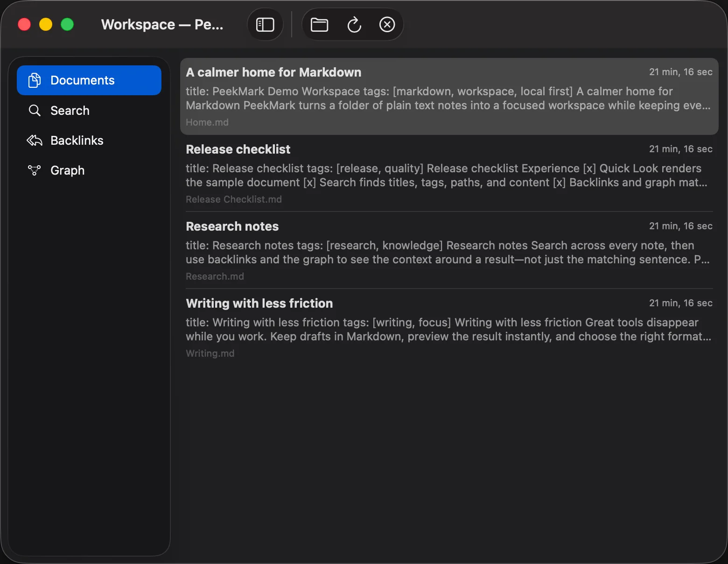
Task: Click the circled X close-workspace icon
Action: coord(387,25)
